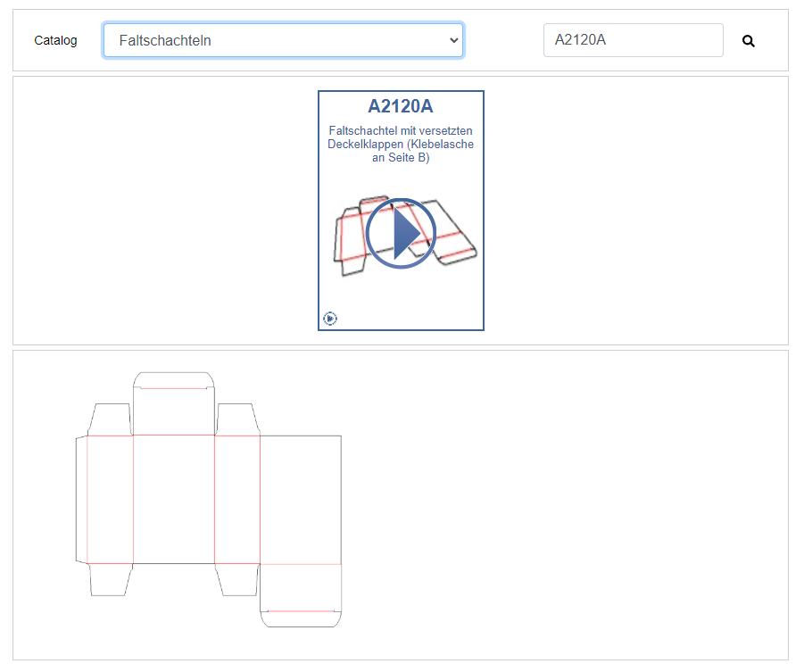The image size is (804, 672).
Task: Open the Faltschachteln catalog dropdown
Action: 283,40
